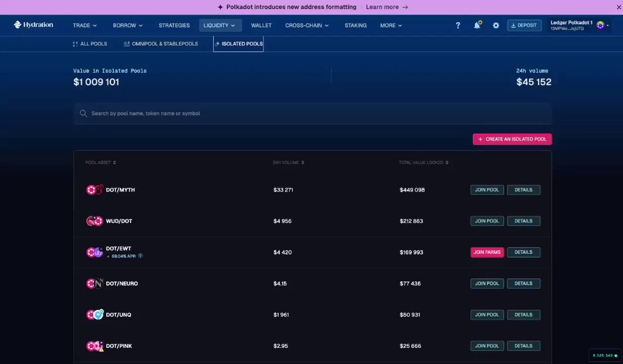View DOT/PINK pool details
623x364 pixels.
coord(523,346)
